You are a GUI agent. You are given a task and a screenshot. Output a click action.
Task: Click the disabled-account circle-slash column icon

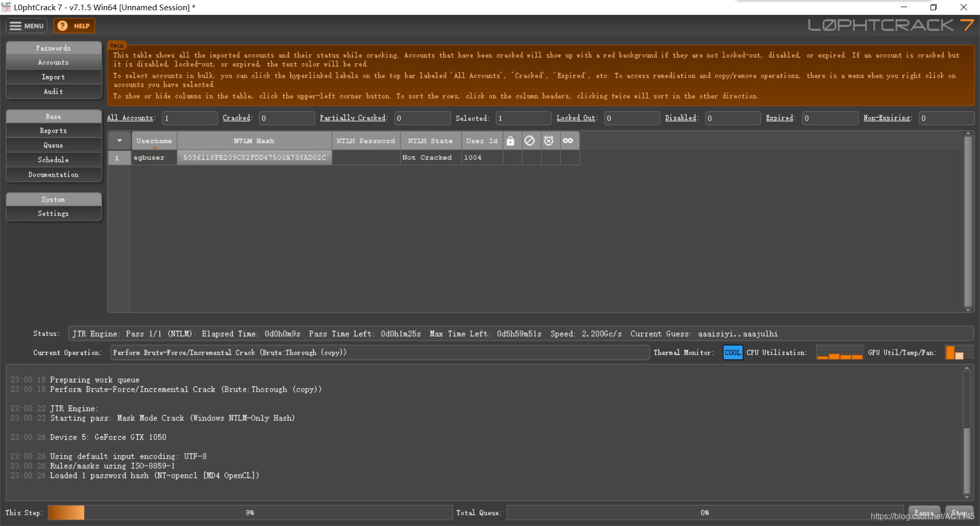tap(530, 140)
